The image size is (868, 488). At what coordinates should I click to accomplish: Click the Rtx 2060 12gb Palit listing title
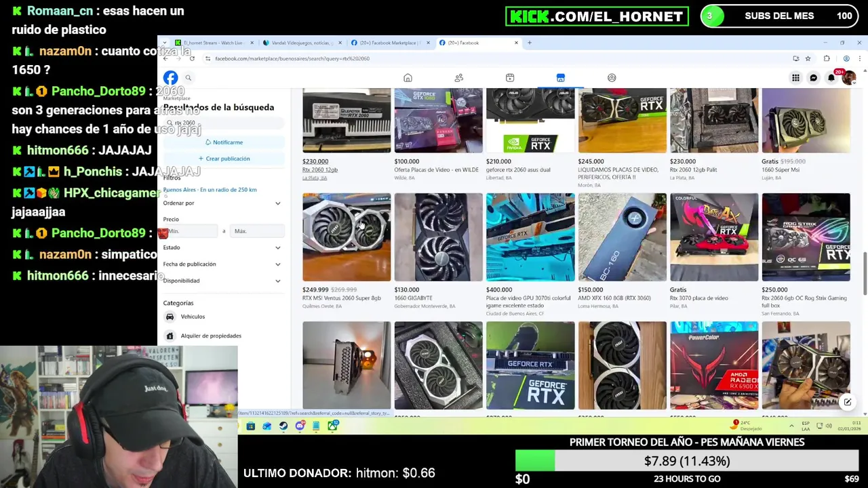[x=693, y=170]
